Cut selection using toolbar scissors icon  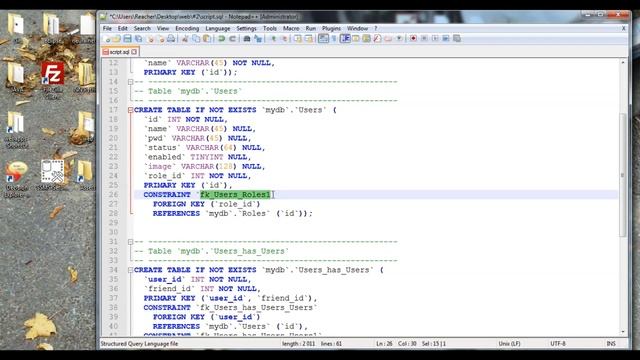click(x=185, y=38)
